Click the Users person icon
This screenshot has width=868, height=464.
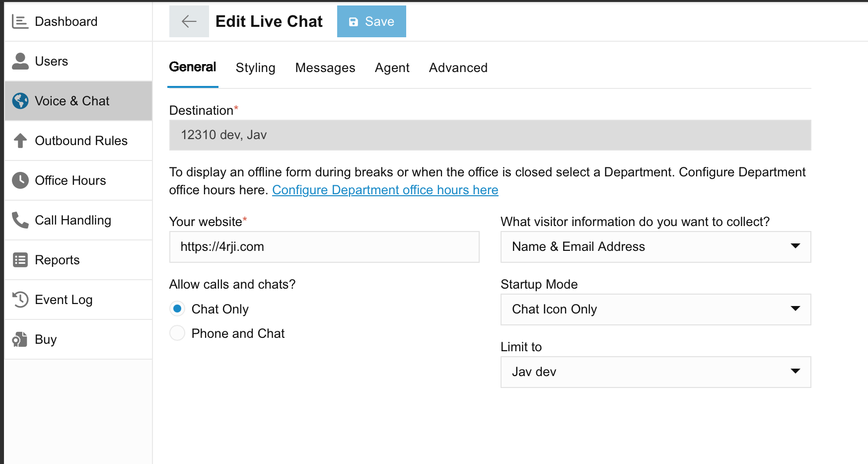click(20, 61)
